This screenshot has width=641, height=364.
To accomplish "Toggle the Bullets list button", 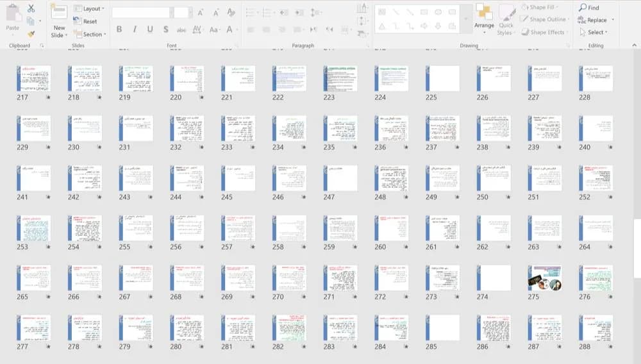I will (x=250, y=13).
